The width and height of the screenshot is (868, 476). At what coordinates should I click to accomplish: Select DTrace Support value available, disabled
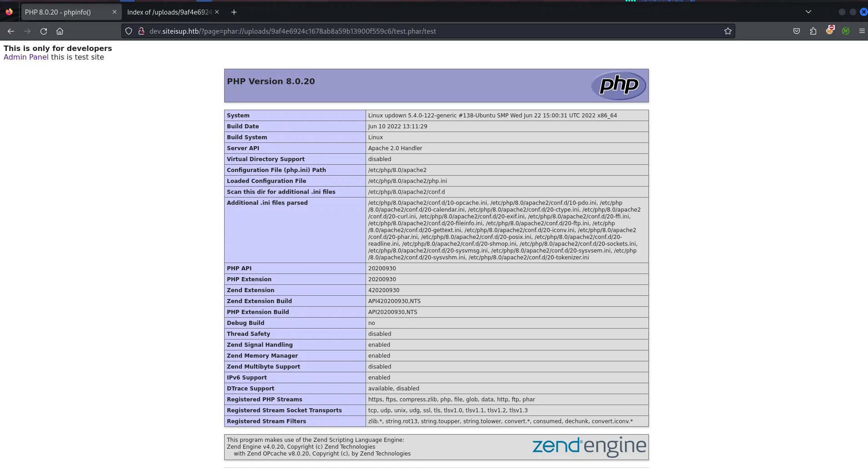(394, 389)
